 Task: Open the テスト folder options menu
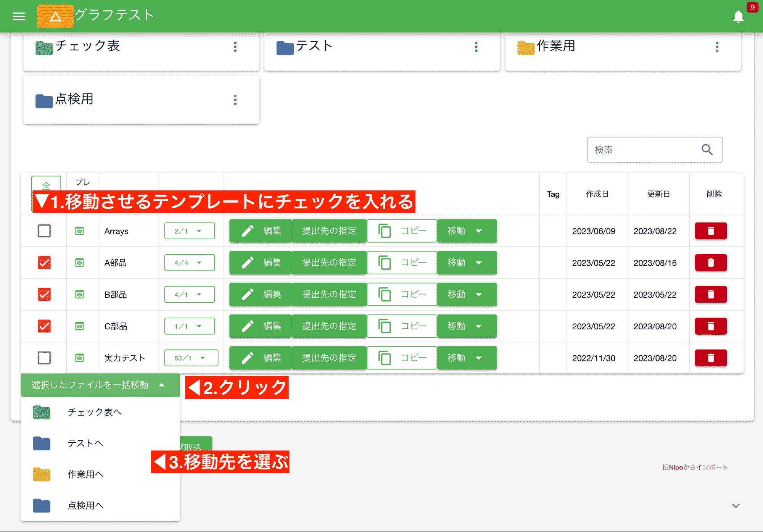pyautogui.click(x=476, y=47)
